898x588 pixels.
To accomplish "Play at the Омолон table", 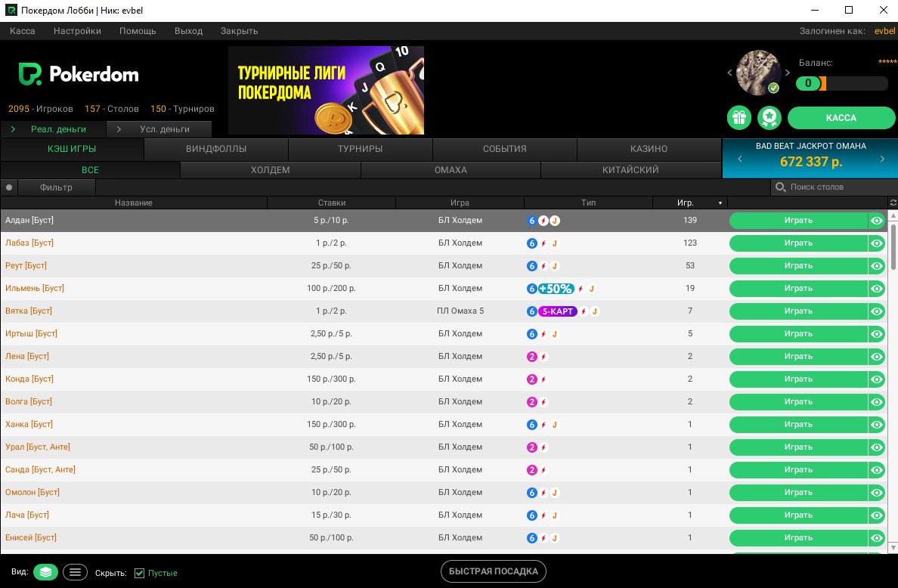I will pyautogui.click(x=798, y=492).
